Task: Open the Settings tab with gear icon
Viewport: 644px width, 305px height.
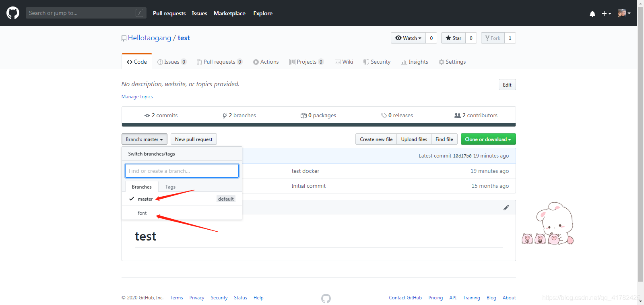Action: tap(452, 62)
